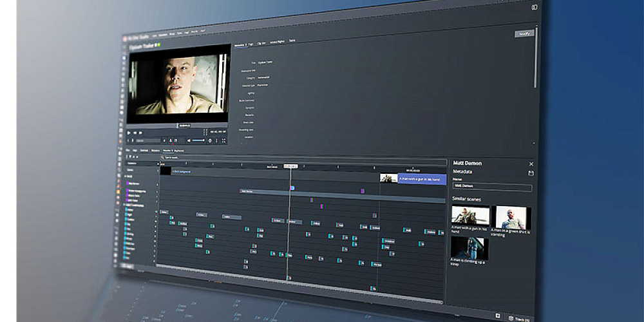Open the man climbing up thumbnail

click(x=469, y=248)
